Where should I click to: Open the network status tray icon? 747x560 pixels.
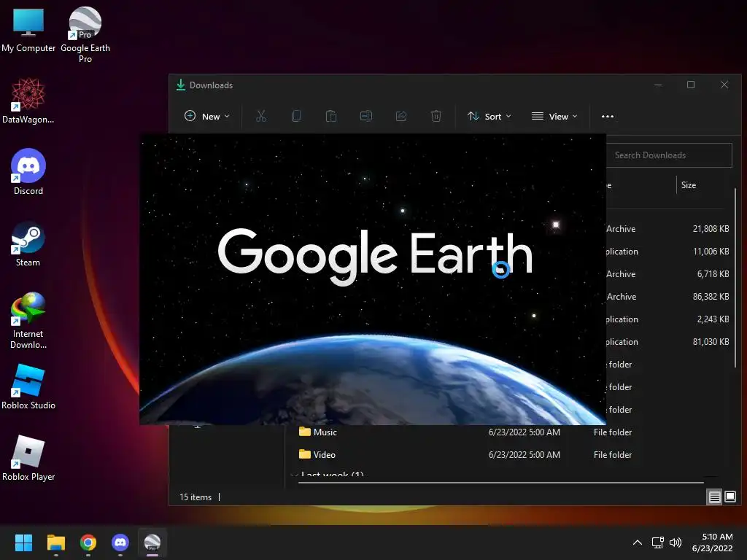pos(658,542)
